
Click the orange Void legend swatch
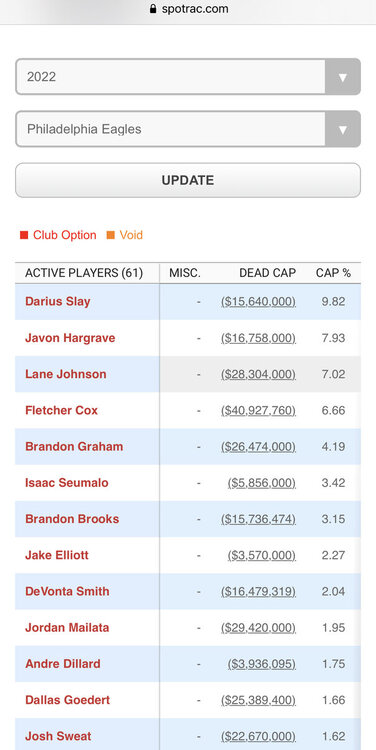pyautogui.click(x=111, y=235)
